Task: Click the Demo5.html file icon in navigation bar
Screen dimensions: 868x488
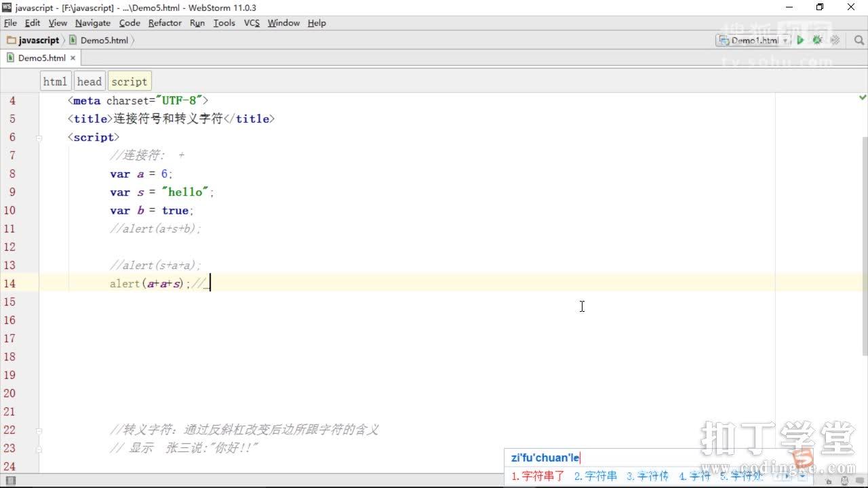Action: click(73, 40)
